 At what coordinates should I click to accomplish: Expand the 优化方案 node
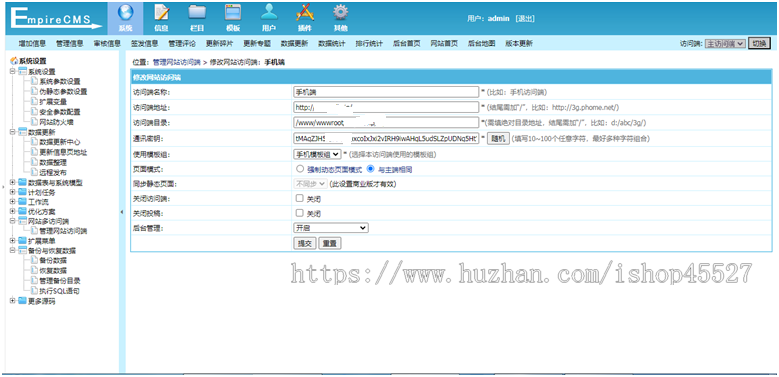point(12,212)
